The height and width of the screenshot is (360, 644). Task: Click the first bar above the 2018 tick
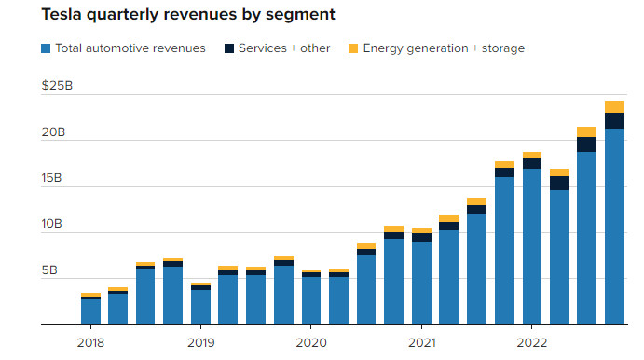pos(90,308)
